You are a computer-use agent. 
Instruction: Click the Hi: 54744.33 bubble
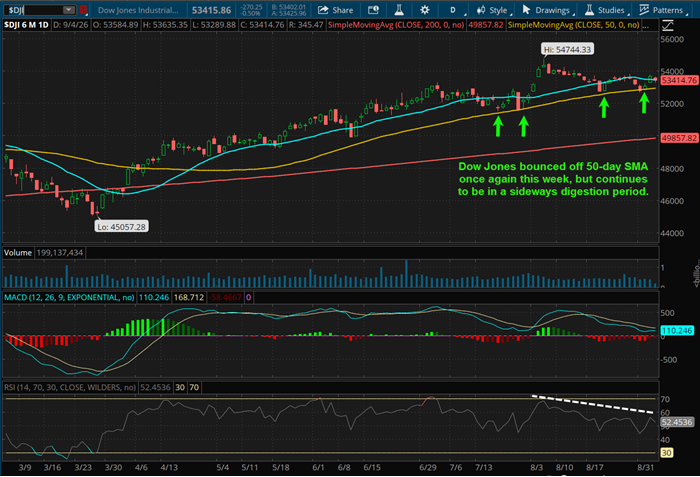(567, 50)
